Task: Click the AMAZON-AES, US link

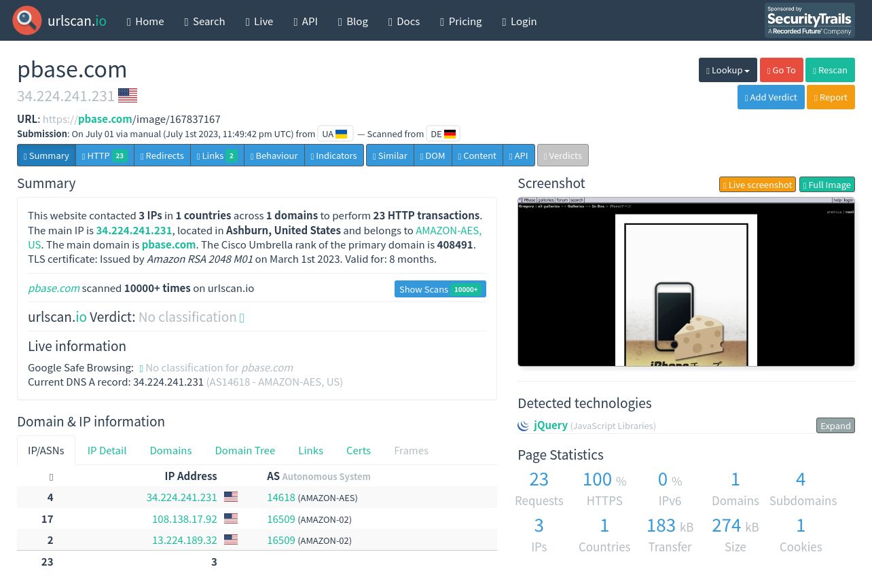Action: click(x=448, y=230)
